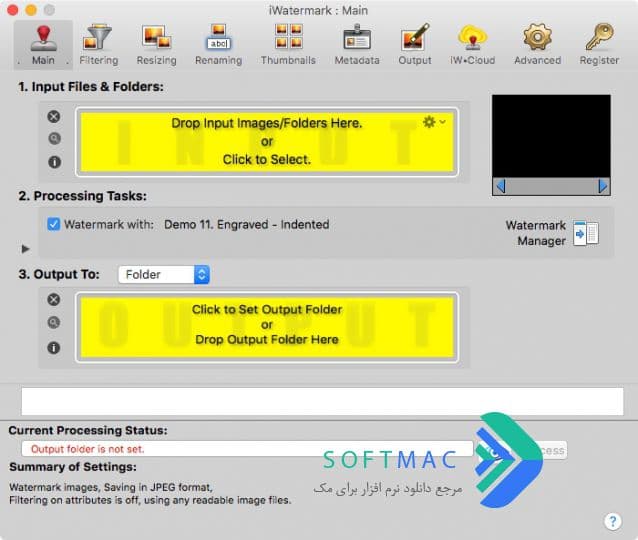Expand the Processing Tasks disclosure triangle

pyautogui.click(x=26, y=249)
